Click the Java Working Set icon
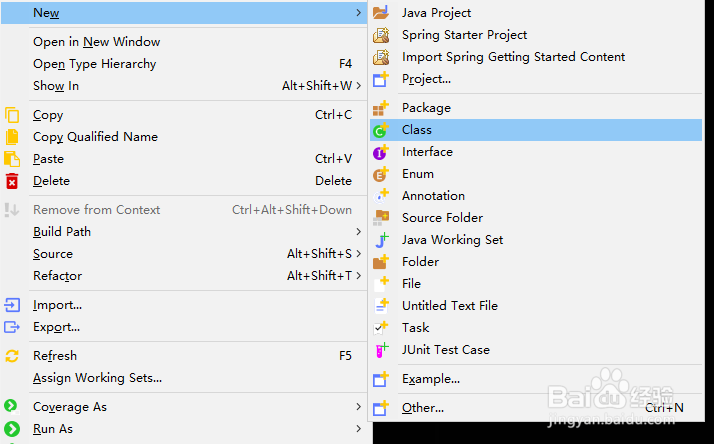Viewport: 714px width, 444px height. click(380, 240)
